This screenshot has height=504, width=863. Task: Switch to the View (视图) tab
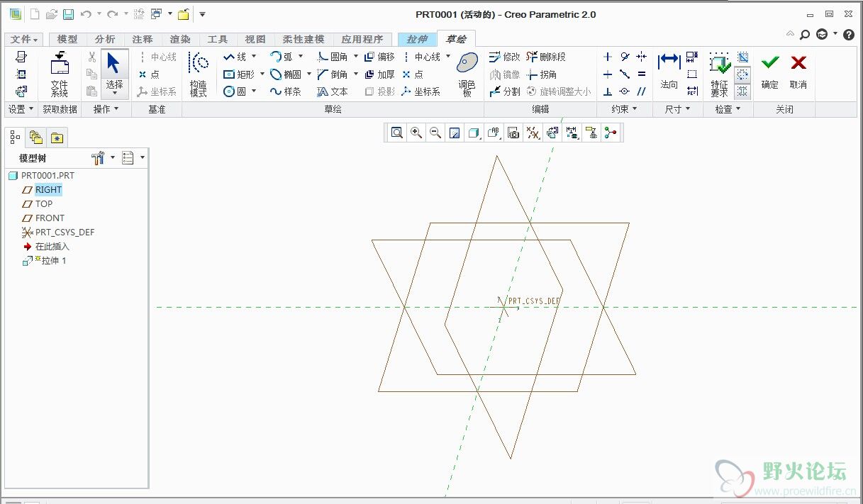pos(255,40)
